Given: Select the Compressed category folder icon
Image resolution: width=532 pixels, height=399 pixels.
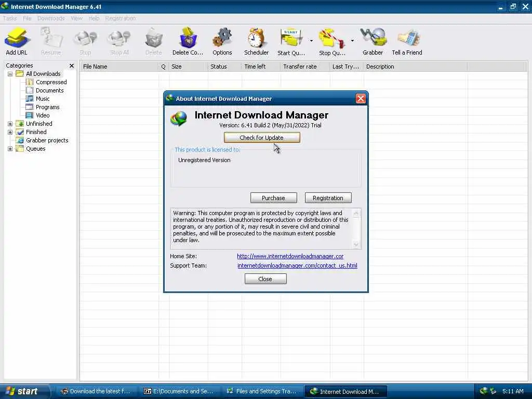Looking at the screenshot, I should tap(30, 82).
